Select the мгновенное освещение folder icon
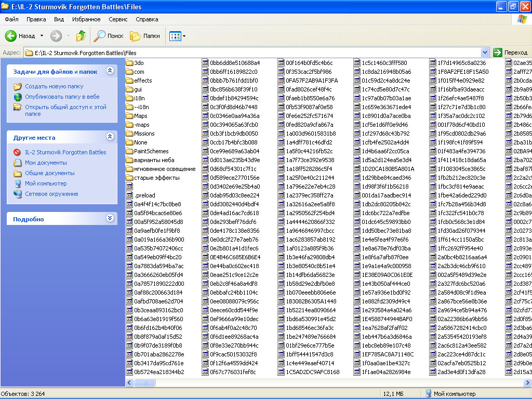This screenshot has height=399, width=532. coord(129,169)
